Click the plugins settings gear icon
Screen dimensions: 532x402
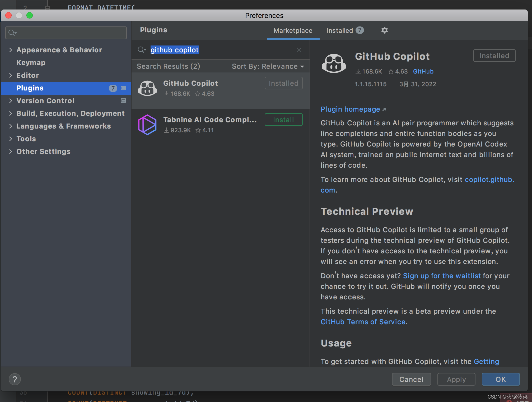(x=384, y=30)
